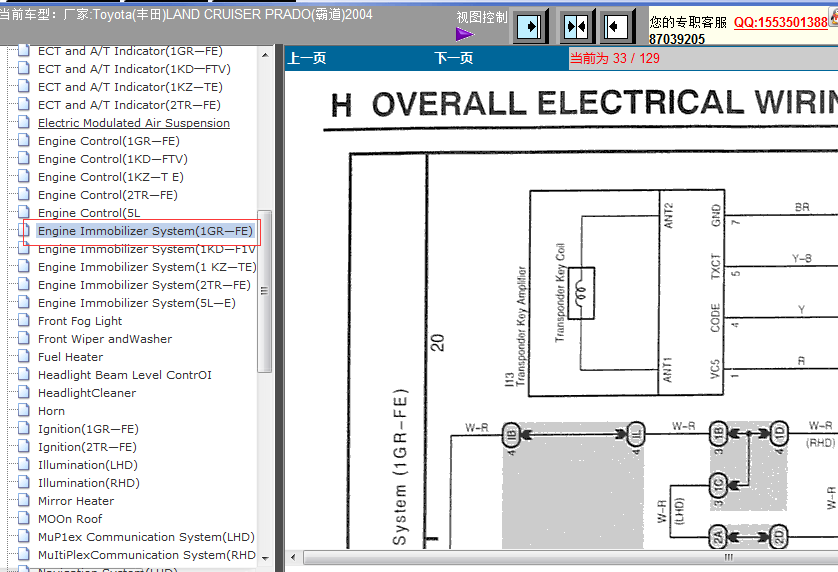
Task: Click the page counter 当前为 33 / 129
Action: tap(615, 58)
